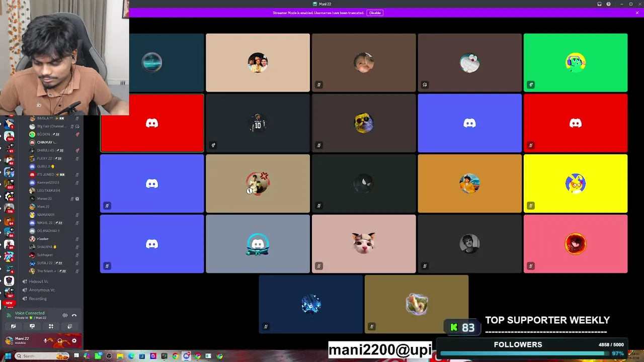Select CHINMAY in voice member list
644x362 pixels.
click(54, 142)
